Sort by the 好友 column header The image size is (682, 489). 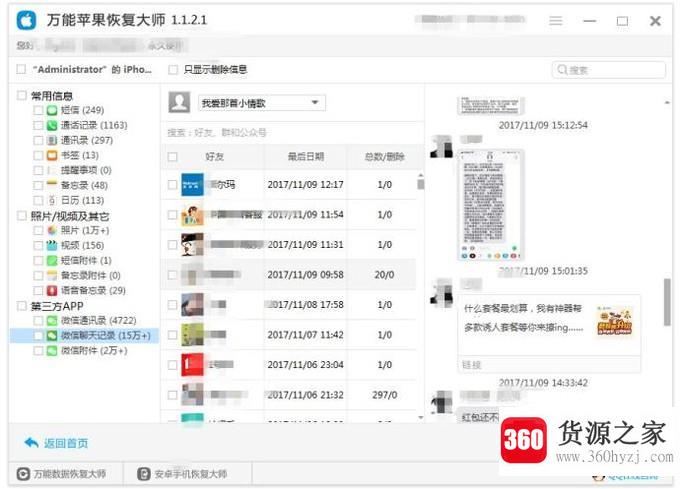click(214, 157)
